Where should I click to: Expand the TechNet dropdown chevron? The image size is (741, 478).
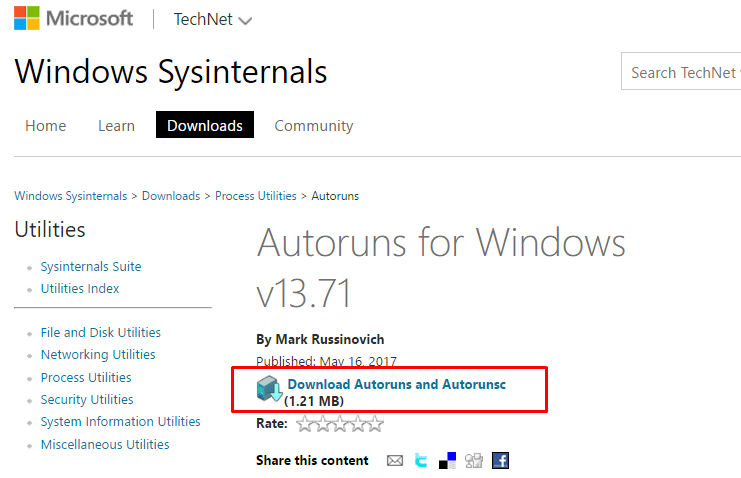tap(245, 21)
